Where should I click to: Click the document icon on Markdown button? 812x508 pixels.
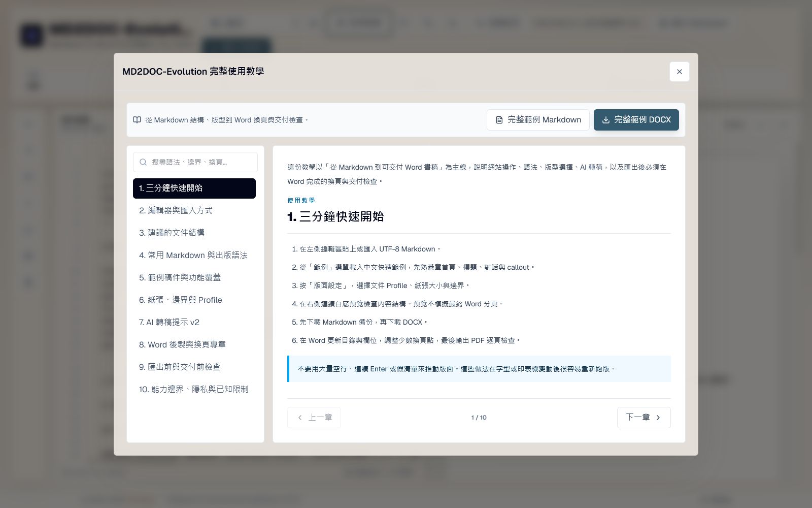(x=499, y=120)
